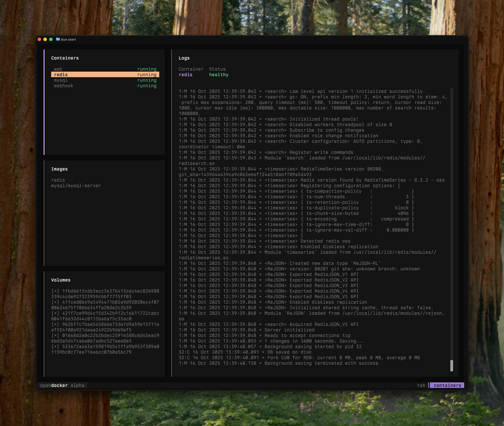
Task: Select the volume starting 01668d2e
Action: (x=110, y=335)
